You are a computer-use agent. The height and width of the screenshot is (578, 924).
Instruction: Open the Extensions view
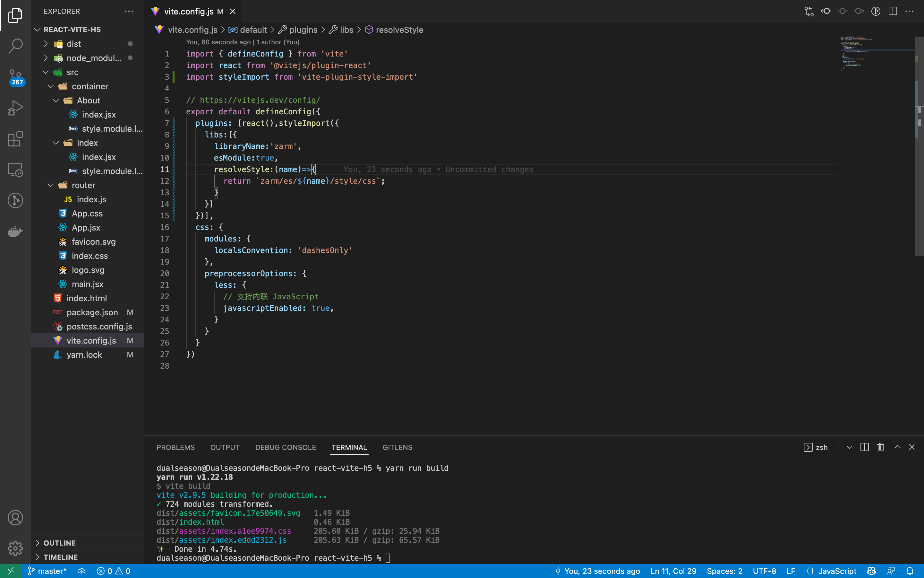[x=15, y=139]
